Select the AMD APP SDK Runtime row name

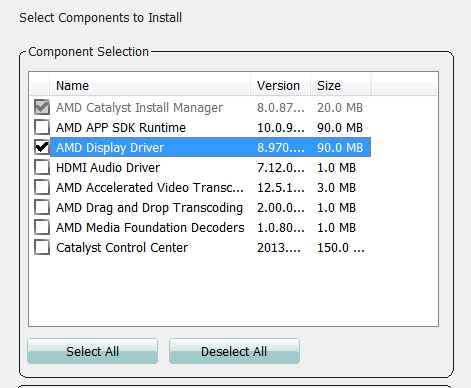(x=121, y=128)
